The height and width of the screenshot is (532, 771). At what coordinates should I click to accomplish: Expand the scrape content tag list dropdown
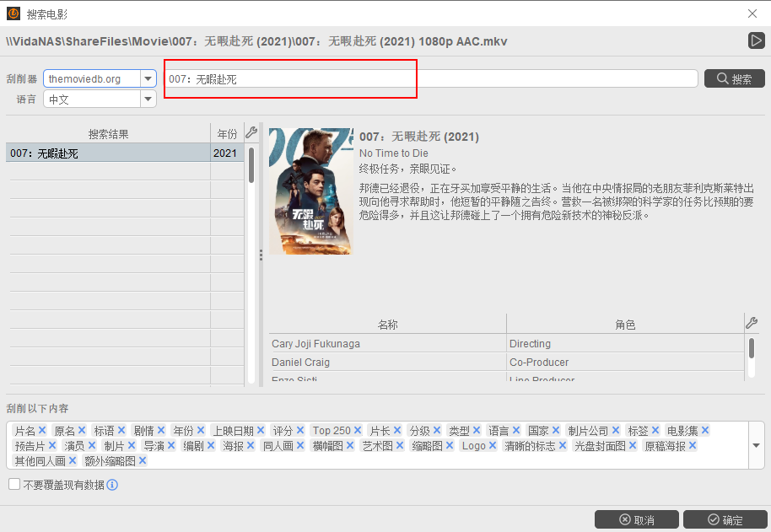[x=756, y=446]
